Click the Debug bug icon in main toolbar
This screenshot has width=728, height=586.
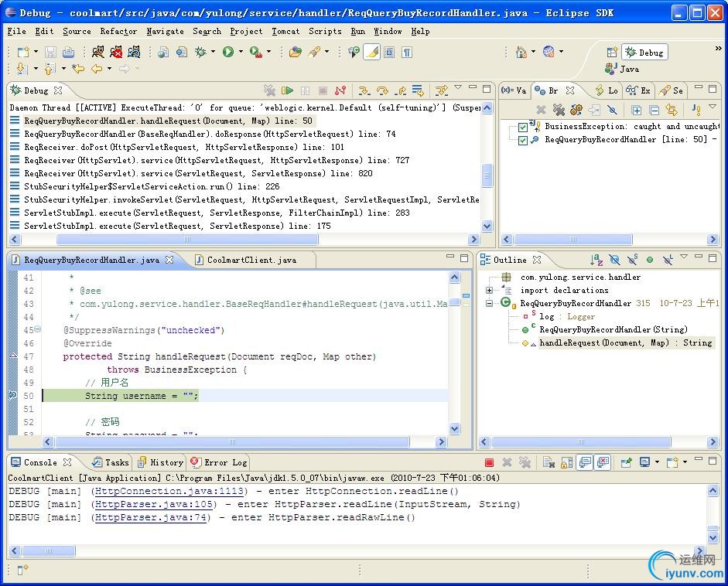(200, 52)
